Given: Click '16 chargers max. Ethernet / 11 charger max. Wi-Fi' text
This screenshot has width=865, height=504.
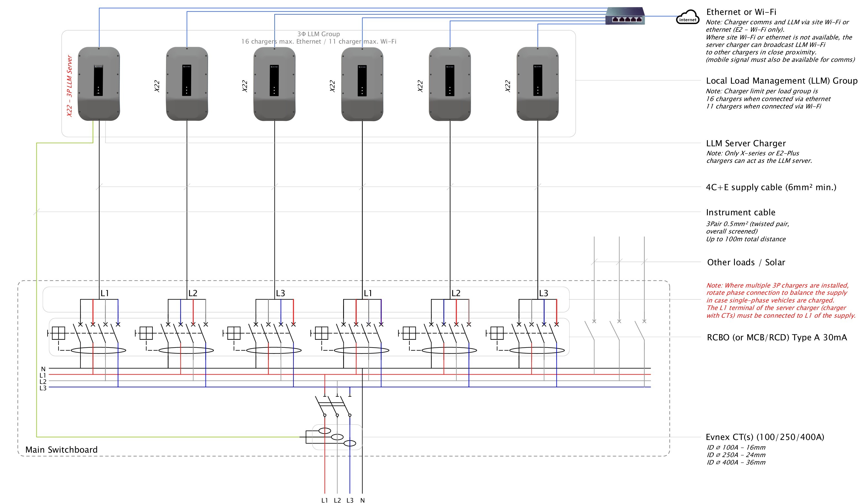Looking at the screenshot, I should click(319, 41).
